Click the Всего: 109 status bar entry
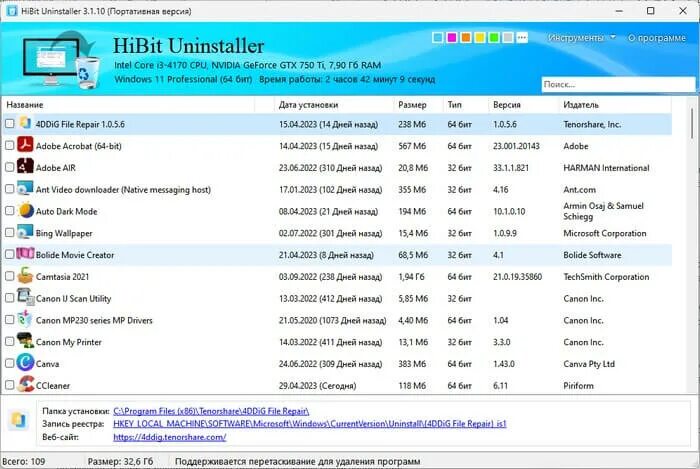700x469 pixels. pos(24,461)
